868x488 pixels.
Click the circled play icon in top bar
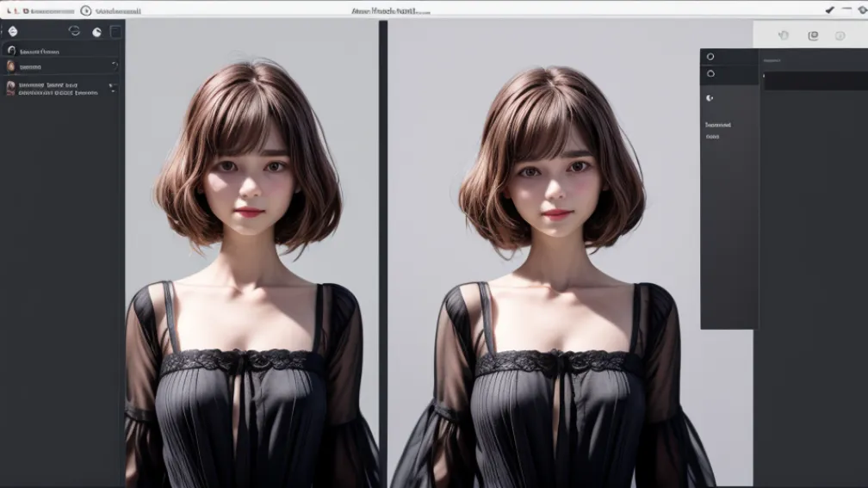(85, 10)
